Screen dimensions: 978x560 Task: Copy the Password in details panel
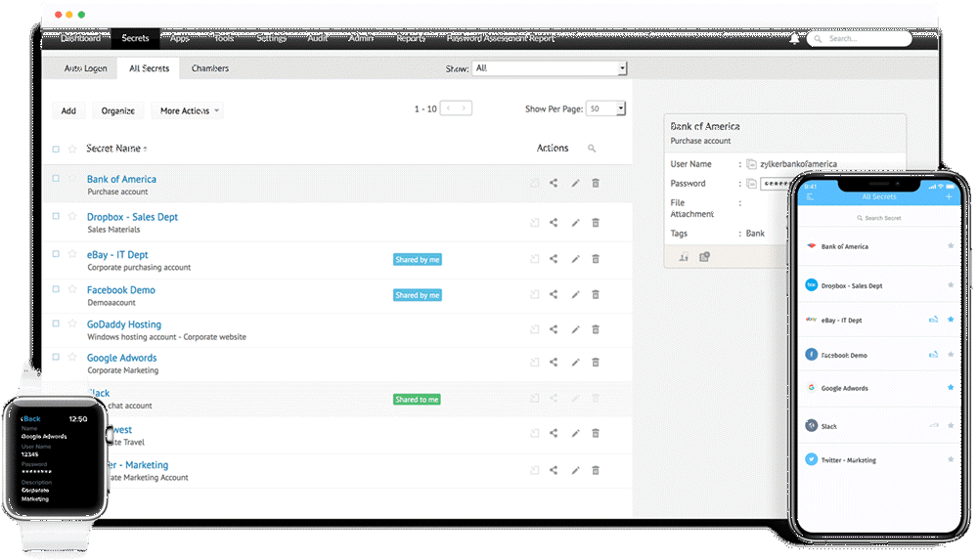pyautogui.click(x=751, y=184)
